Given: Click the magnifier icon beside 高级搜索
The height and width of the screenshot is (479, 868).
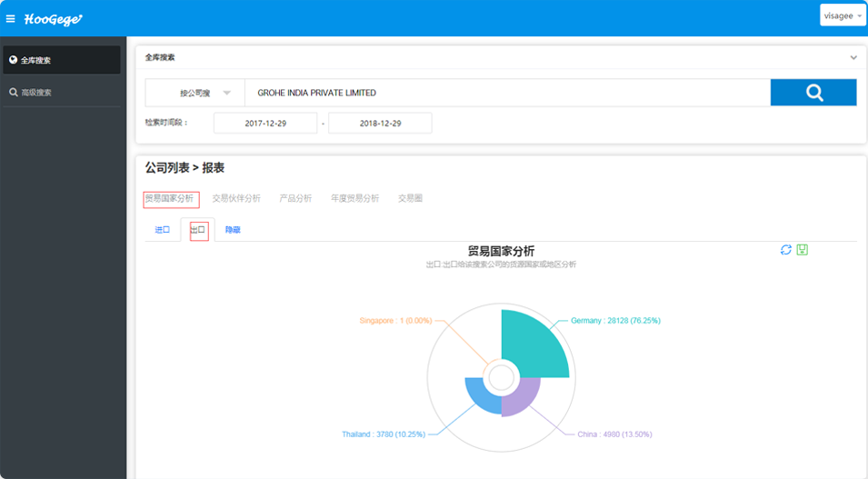Looking at the screenshot, I should pos(14,93).
